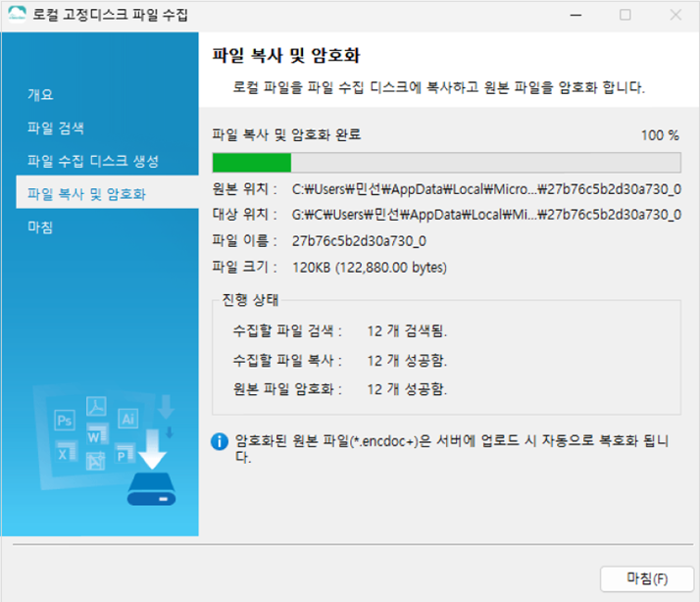
Task: Click the file size 120KB (122,880.00 bytes)
Action: (370, 268)
